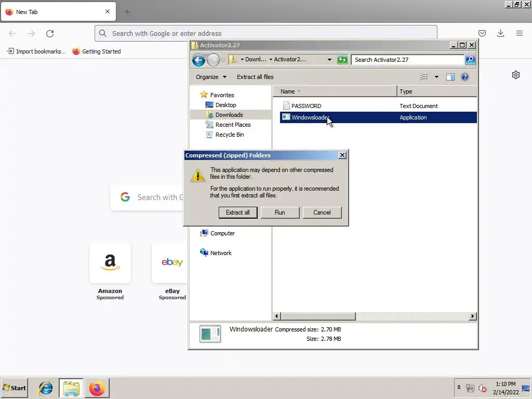Select Favorites in navigation pane
Image resolution: width=532 pixels, height=399 pixels.
point(222,95)
